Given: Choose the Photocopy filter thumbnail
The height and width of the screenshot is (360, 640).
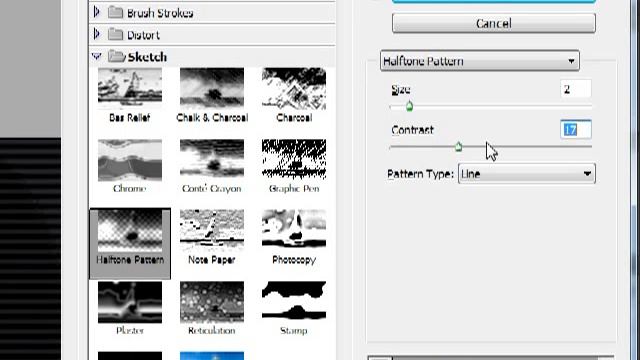Looking at the screenshot, I should pos(294,229).
